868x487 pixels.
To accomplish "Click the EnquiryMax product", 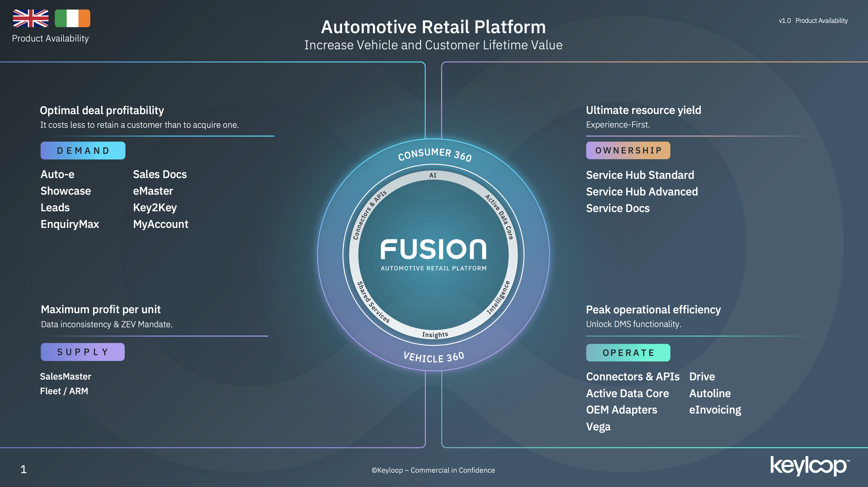I will point(70,224).
